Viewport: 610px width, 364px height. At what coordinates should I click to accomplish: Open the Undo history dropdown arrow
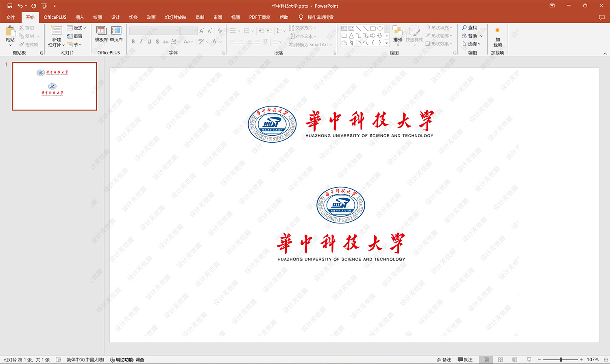tap(26, 6)
